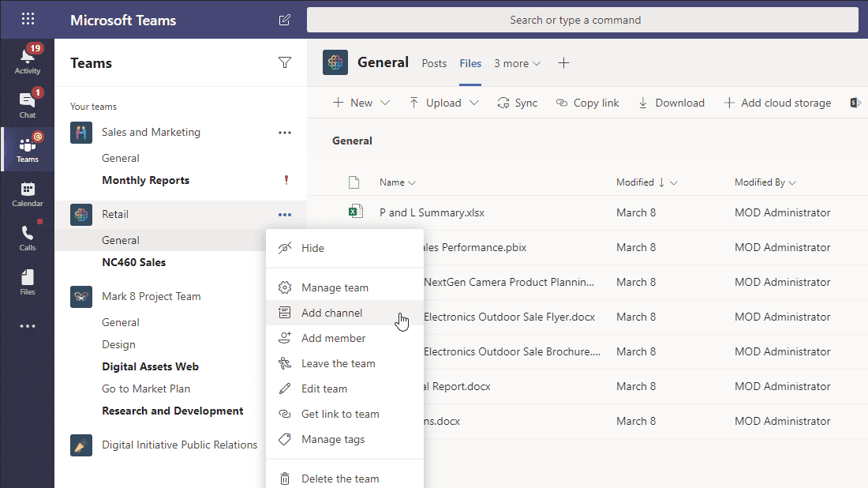
Task: Select the Teams icon in the sidebar
Action: click(27, 148)
